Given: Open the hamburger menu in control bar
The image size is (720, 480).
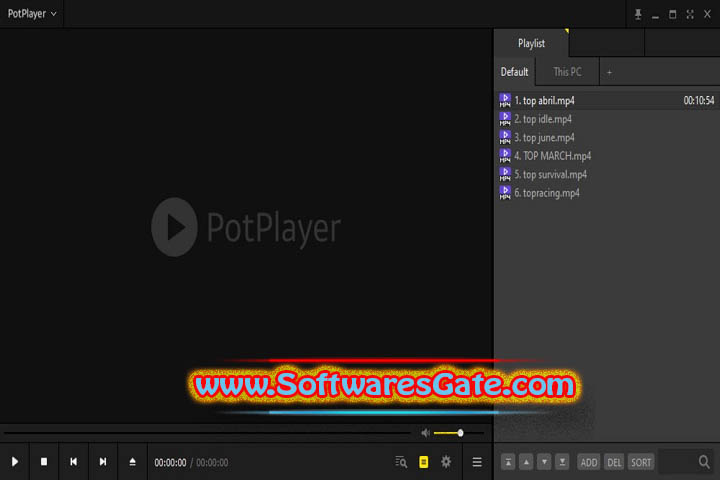Looking at the screenshot, I should (x=477, y=462).
